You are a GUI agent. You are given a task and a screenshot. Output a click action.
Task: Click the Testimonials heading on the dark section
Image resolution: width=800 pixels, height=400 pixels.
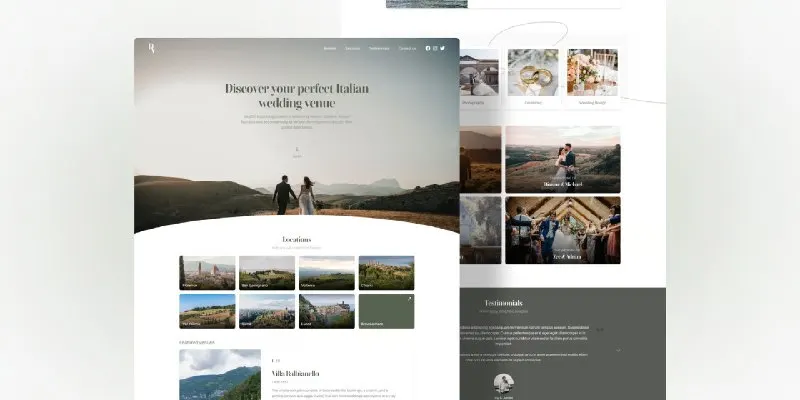point(503,303)
